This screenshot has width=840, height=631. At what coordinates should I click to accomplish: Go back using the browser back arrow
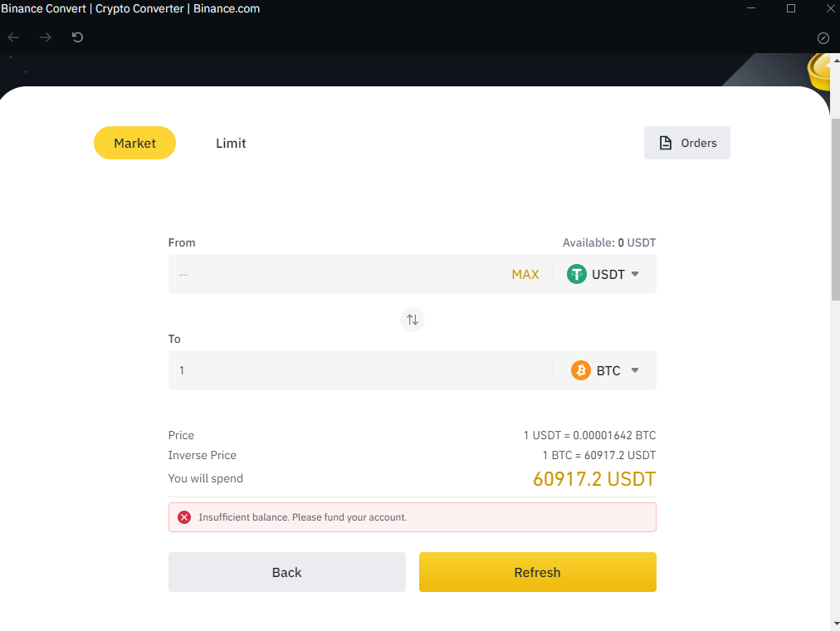point(13,37)
